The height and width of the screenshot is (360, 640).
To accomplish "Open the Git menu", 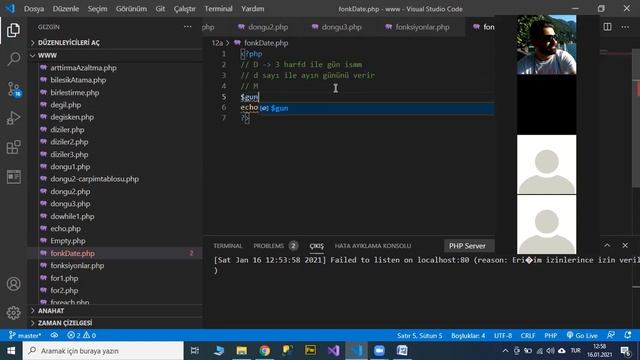I will click(x=160, y=9).
